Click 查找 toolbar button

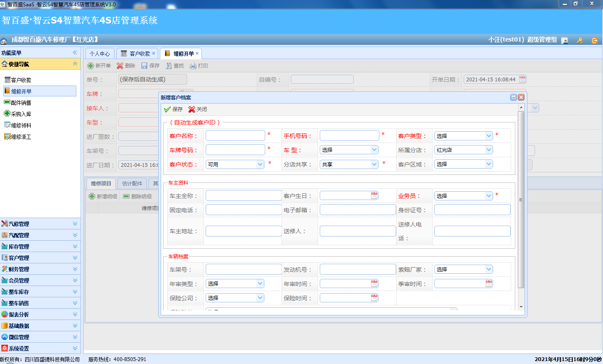point(175,66)
